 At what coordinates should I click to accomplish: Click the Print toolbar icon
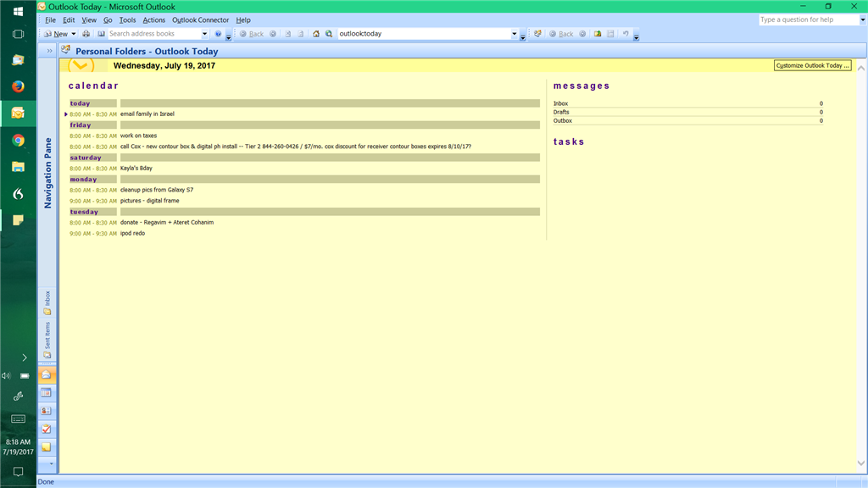pos(86,34)
